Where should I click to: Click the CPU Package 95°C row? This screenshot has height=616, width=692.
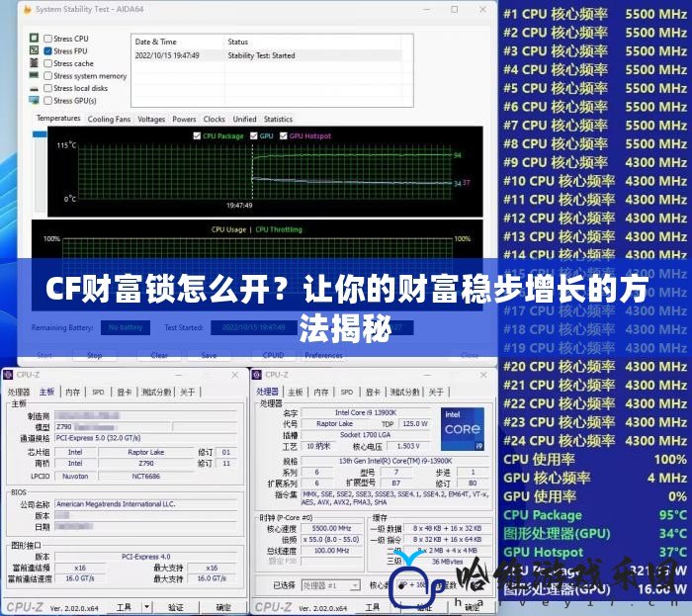595,515
